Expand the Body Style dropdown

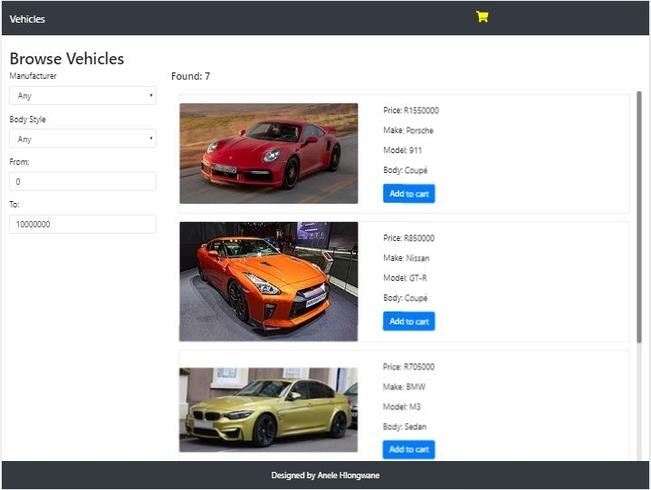(83, 139)
